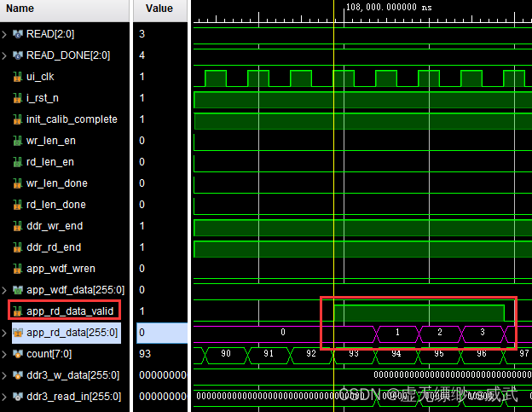Click the app_wdf_wren signal icon
The width and height of the screenshot is (532, 412).
pyautogui.click(x=17, y=269)
